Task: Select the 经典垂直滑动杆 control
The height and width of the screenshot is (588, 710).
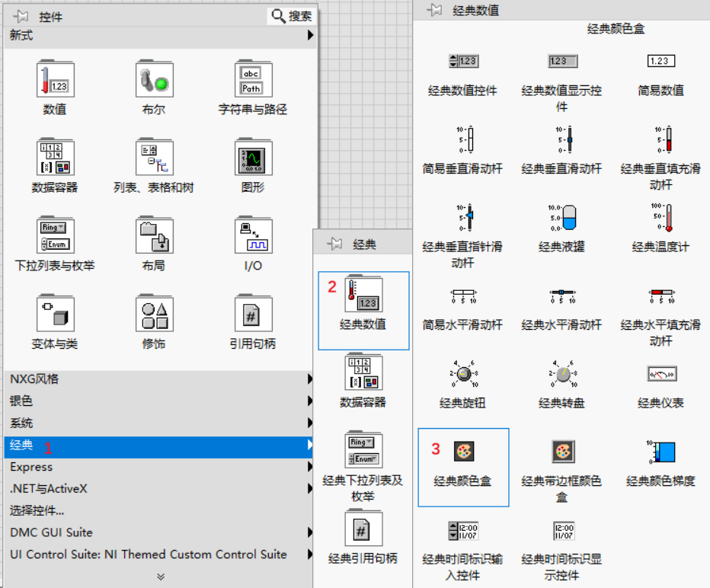Action: click(565, 139)
